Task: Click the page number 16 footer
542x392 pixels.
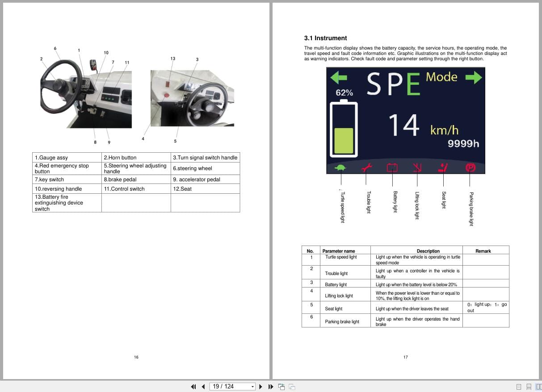Action: tap(136, 357)
